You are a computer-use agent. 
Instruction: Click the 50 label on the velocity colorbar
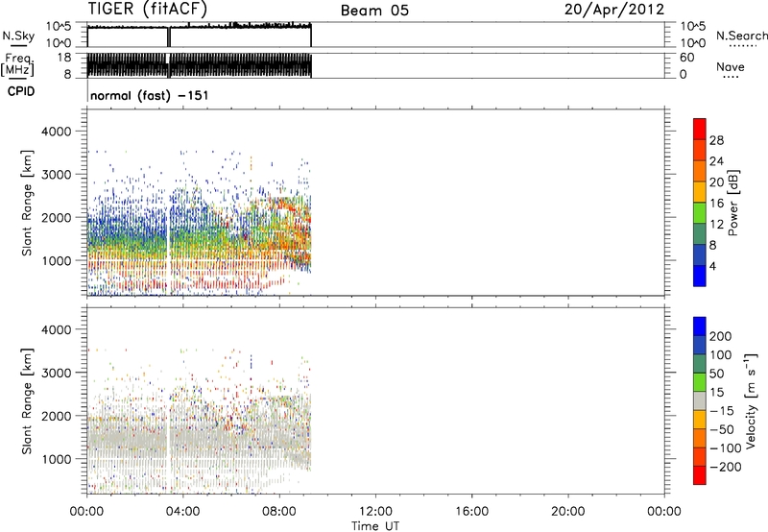pos(716,374)
